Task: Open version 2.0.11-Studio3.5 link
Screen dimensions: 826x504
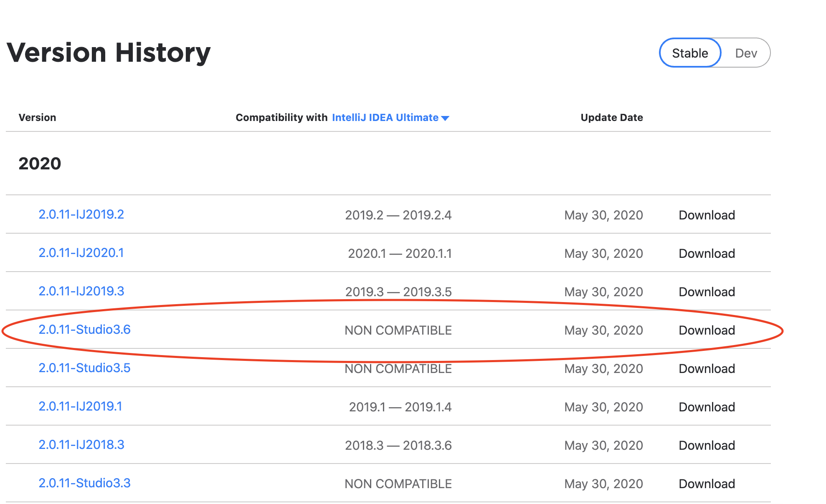Action: pos(85,368)
